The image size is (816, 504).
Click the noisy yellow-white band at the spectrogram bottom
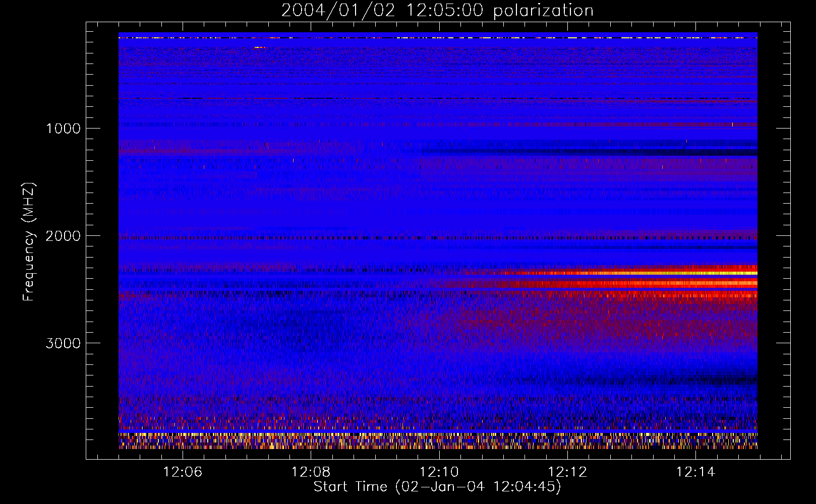coord(438,440)
